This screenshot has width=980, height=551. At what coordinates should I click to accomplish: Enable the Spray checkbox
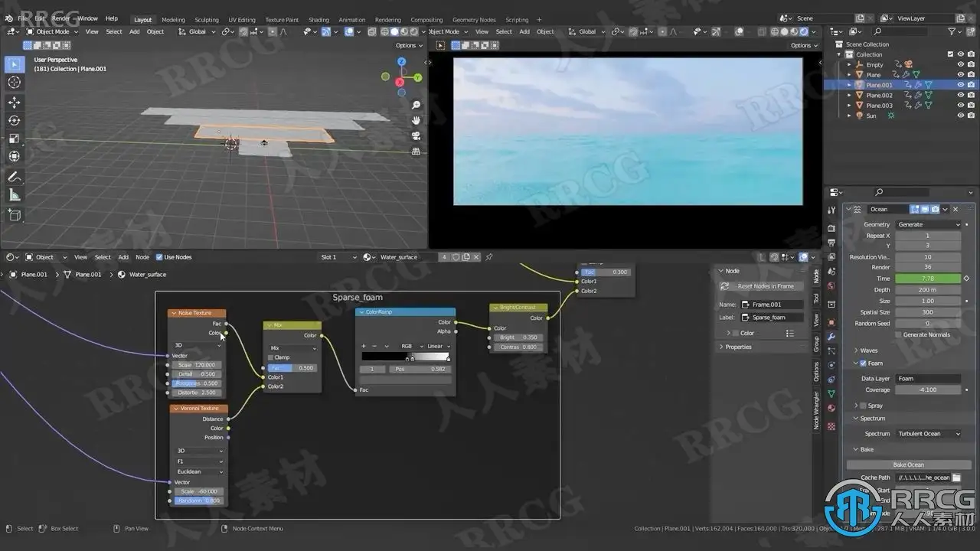point(863,406)
